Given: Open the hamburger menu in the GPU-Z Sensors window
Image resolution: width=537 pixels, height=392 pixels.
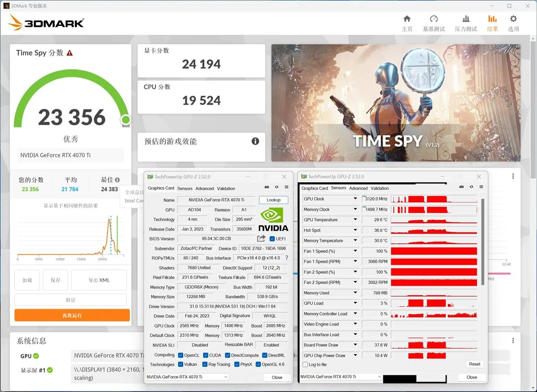Looking at the screenshot, I should (x=481, y=187).
